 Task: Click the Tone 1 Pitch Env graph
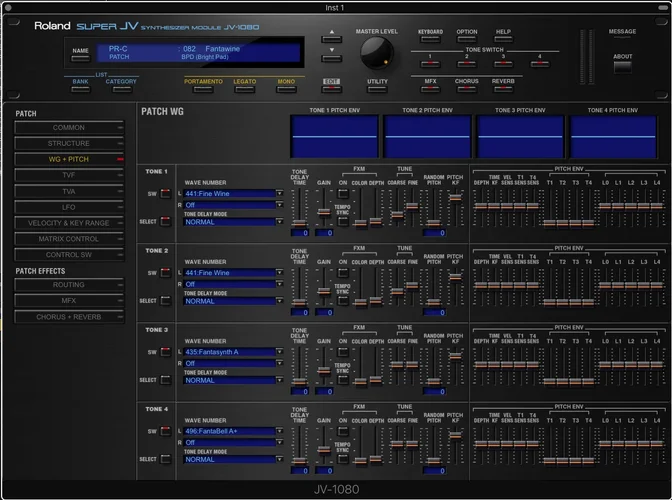tap(333, 137)
